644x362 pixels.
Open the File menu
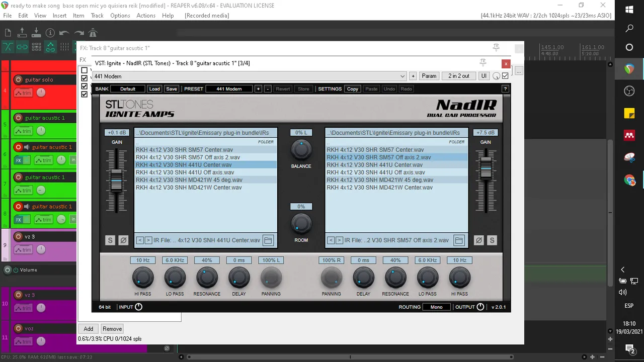[x=8, y=16]
